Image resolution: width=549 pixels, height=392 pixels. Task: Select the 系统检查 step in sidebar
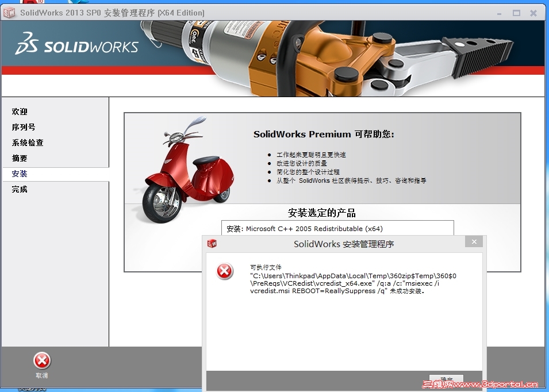tap(28, 143)
